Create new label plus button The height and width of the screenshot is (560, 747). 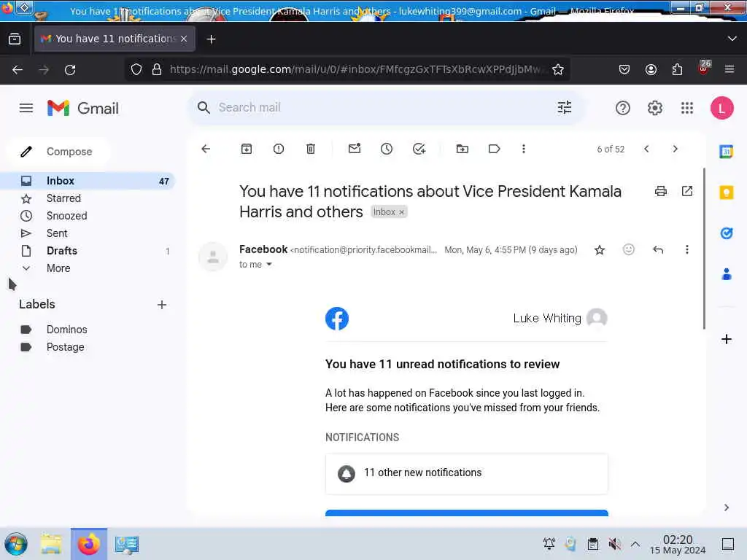(162, 305)
